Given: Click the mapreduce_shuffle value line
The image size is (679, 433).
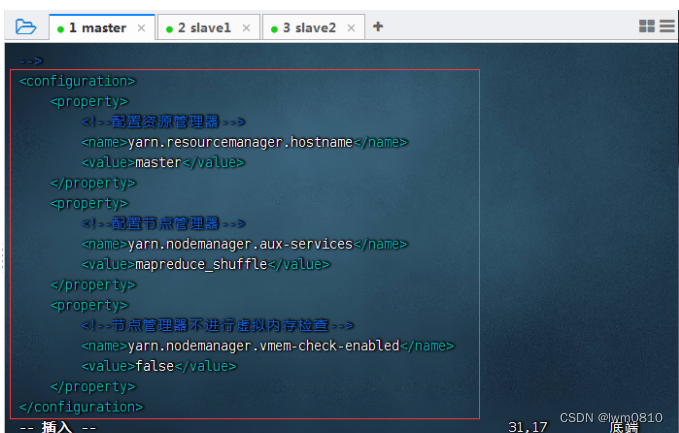Looking at the screenshot, I should 206,264.
